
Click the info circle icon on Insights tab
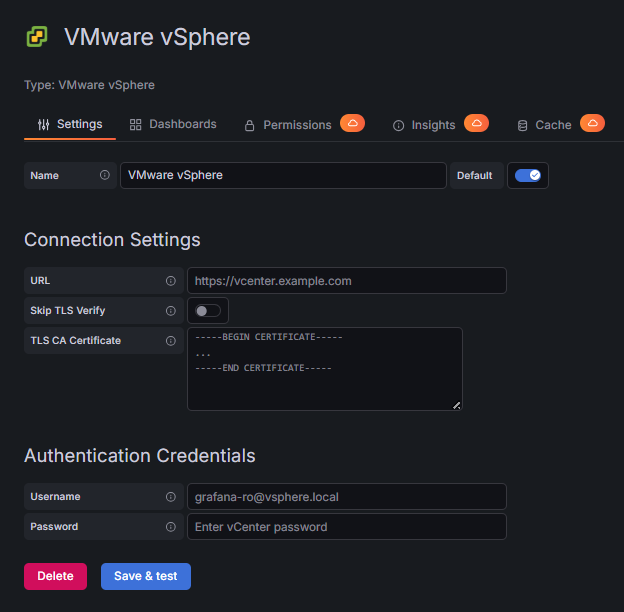[398, 126]
